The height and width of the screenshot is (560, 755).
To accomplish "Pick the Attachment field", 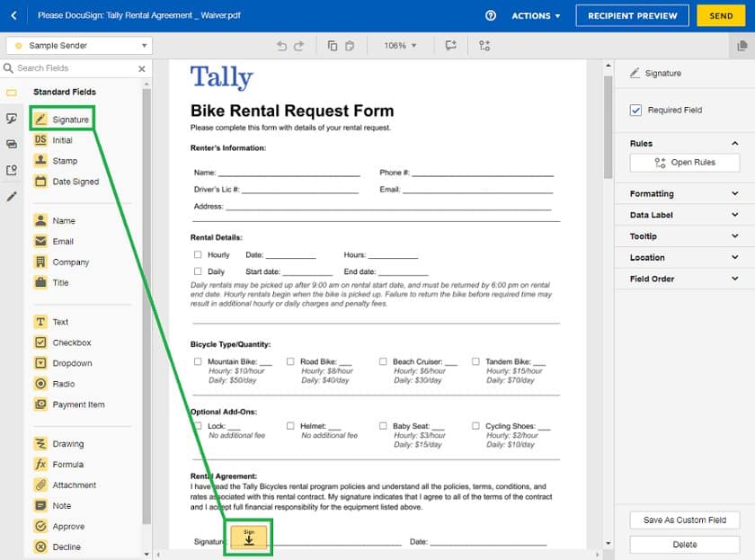I will pos(65,484).
